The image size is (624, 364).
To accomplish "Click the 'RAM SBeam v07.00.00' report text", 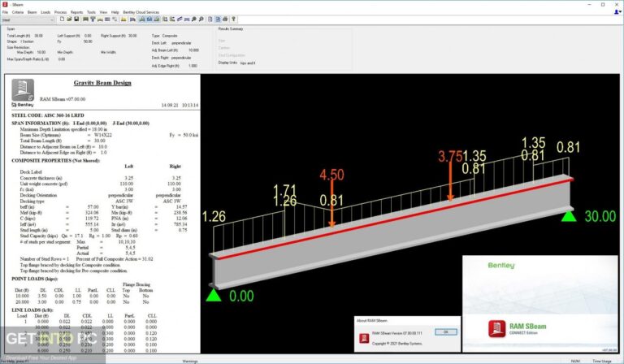I will point(63,99).
